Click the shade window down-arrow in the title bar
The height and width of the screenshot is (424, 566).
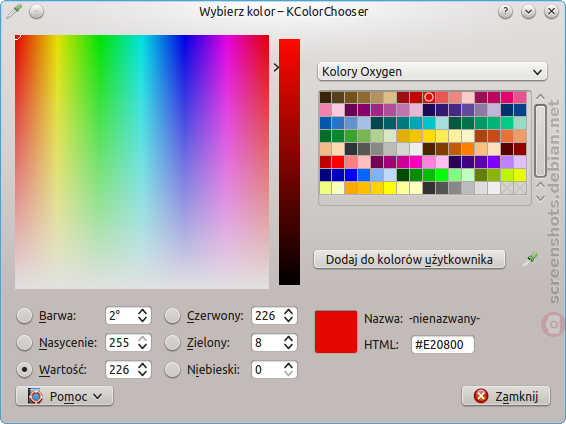528,12
